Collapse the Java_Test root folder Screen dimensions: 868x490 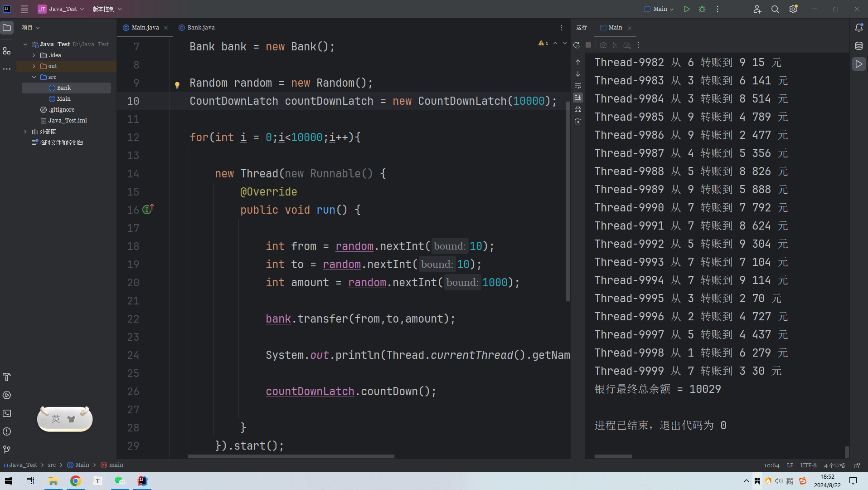(x=25, y=44)
